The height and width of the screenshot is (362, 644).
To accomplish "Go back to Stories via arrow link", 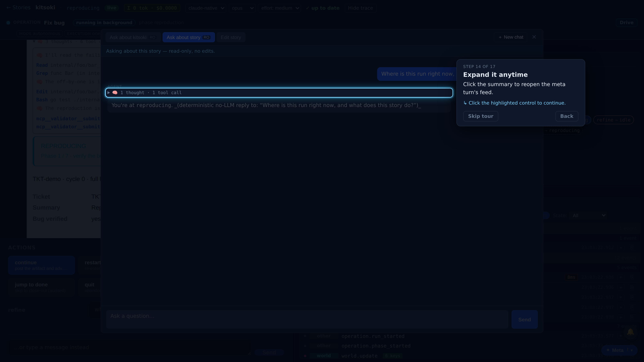I will point(18,7).
